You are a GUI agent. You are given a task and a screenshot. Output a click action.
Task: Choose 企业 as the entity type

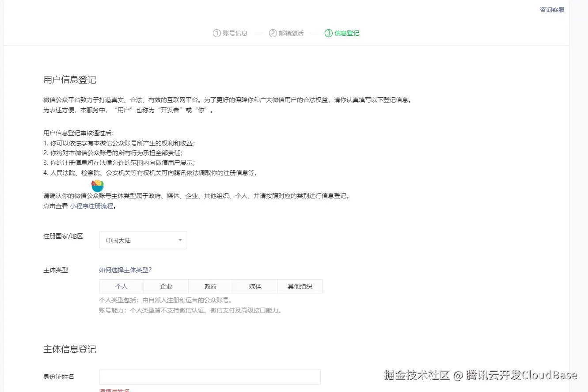coord(166,286)
